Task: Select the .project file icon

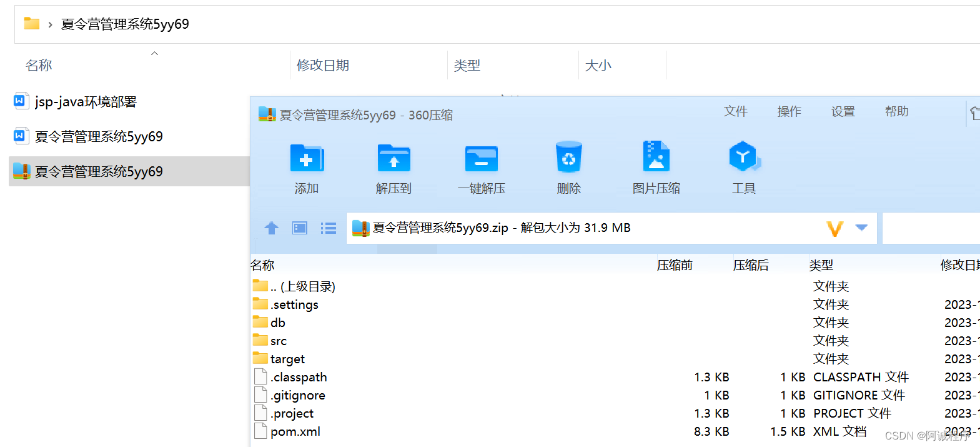Action: [260, 413]
